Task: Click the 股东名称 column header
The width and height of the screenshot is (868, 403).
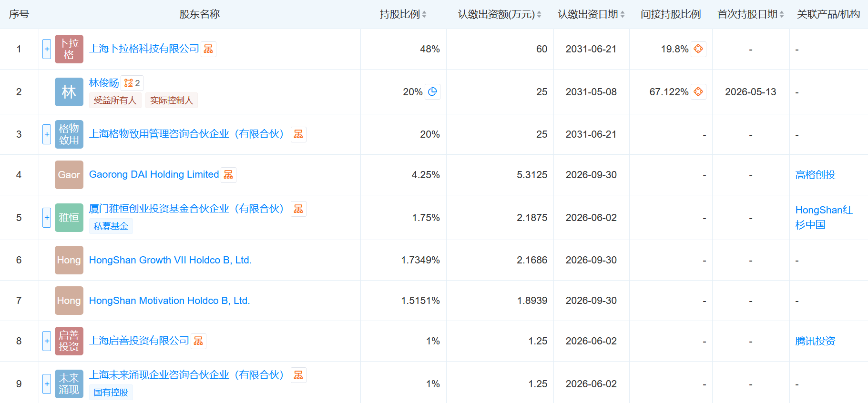Action: click(x=200, y=14)
